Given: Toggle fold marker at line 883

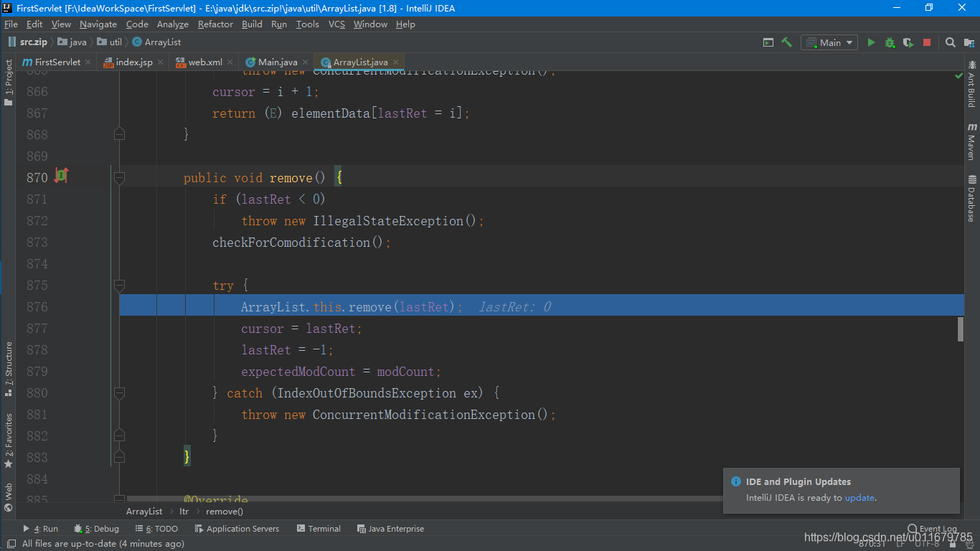Looking at the screenshot, I should pyautogui.click(x=120, y=457).
